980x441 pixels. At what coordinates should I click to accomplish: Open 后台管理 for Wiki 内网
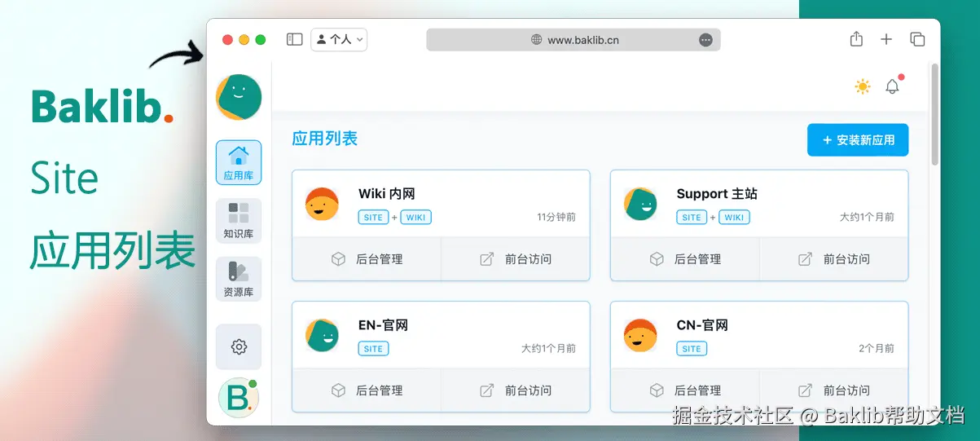click(x=367, y=259)
